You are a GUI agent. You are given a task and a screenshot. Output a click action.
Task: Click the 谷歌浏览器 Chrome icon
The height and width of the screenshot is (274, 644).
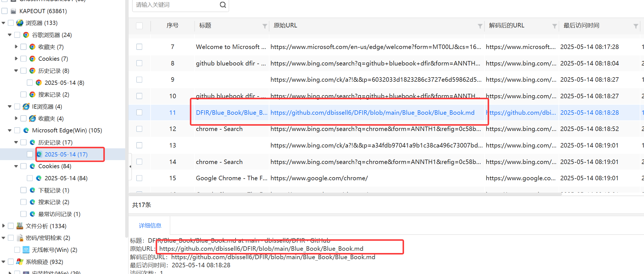(x=26, y=35)
